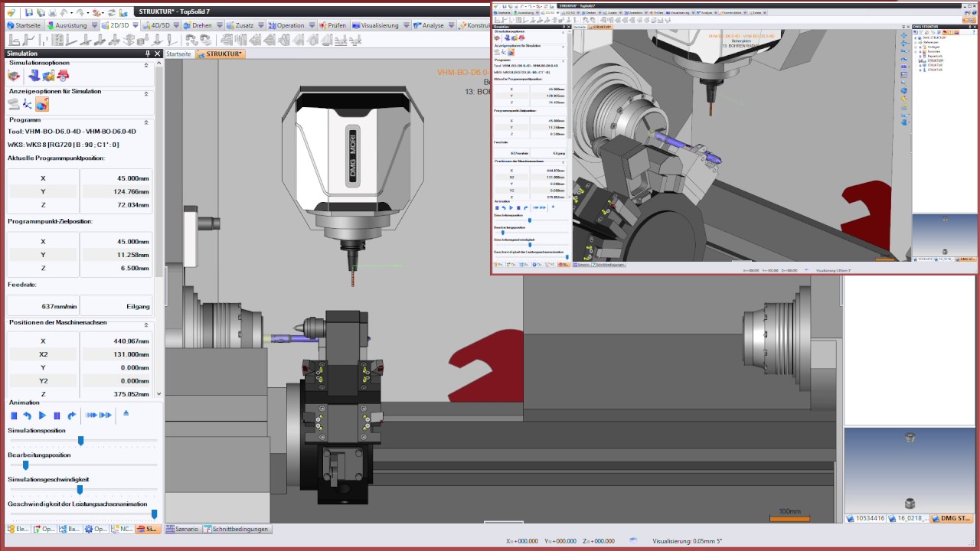Click the Feedrate 637mm/min value
The image size is (980, 551).
tap(42, 305)
